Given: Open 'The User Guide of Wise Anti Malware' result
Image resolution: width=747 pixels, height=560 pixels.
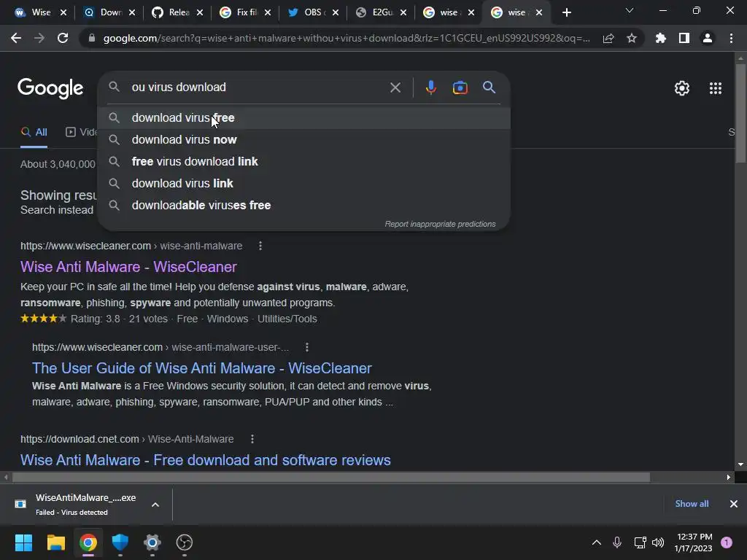Looking at the screenshot, I should [202, 368].
